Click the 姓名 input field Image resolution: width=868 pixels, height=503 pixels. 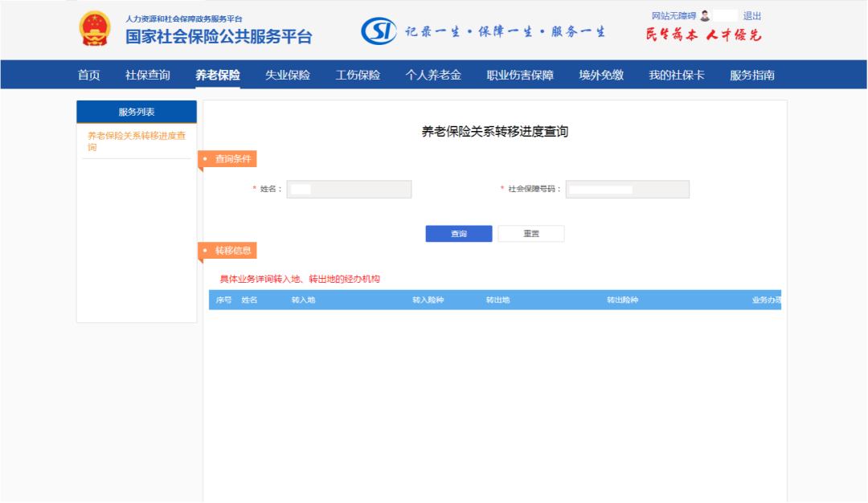tap(349, 189)
